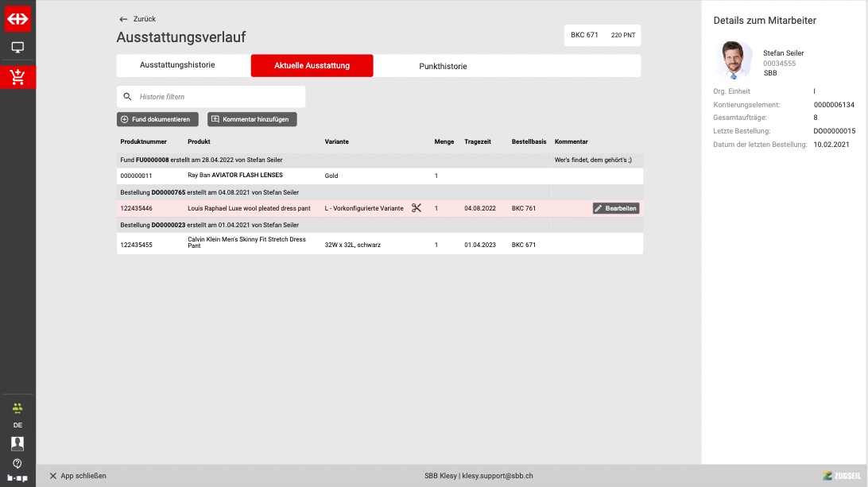Click last order date 10.02.2021
868x487 pixels.
click(831, 145)
